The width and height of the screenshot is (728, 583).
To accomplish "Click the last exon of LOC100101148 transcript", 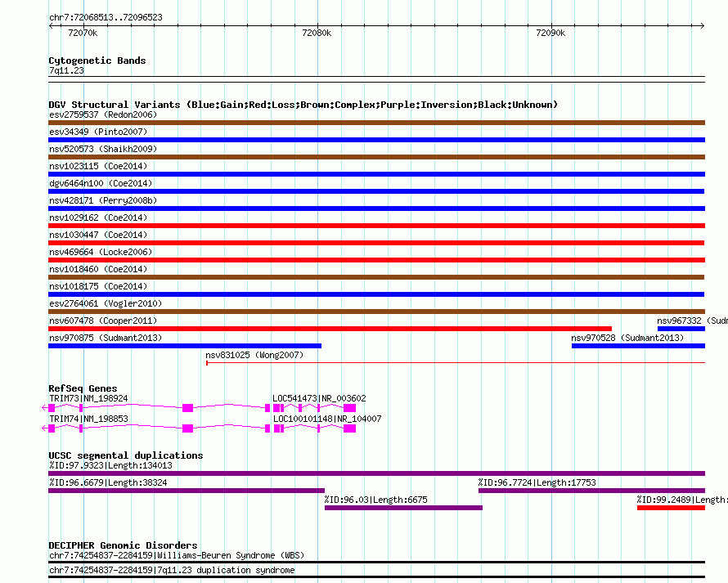I will pos(349,428).
